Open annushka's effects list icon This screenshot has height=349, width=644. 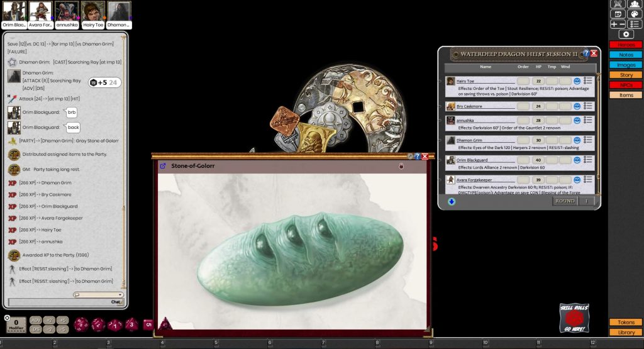point(588,120)
